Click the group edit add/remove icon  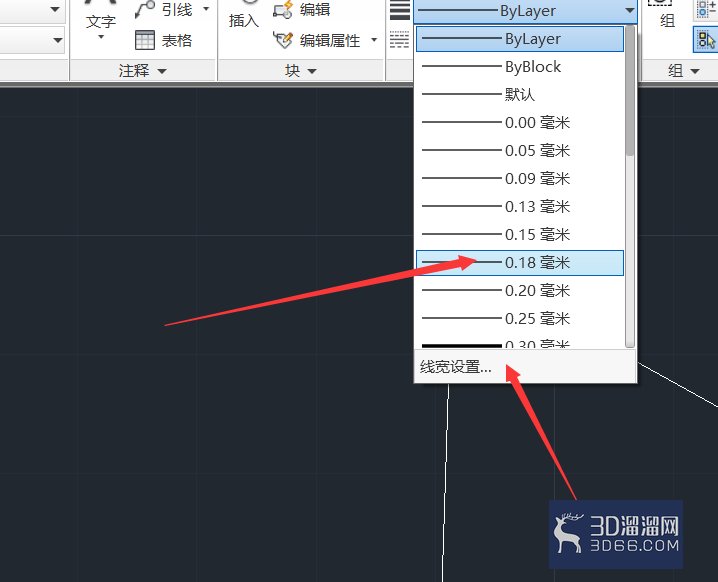click(706, 10)
